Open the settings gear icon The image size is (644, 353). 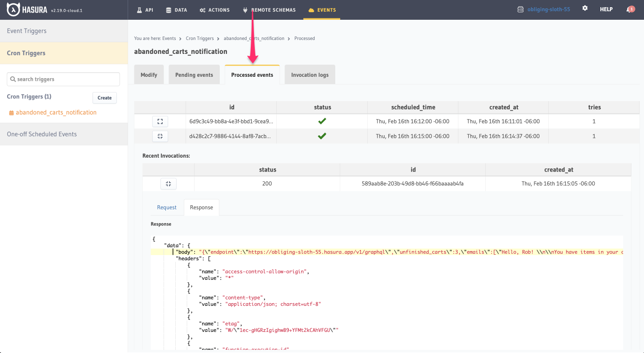coord(585,9)
